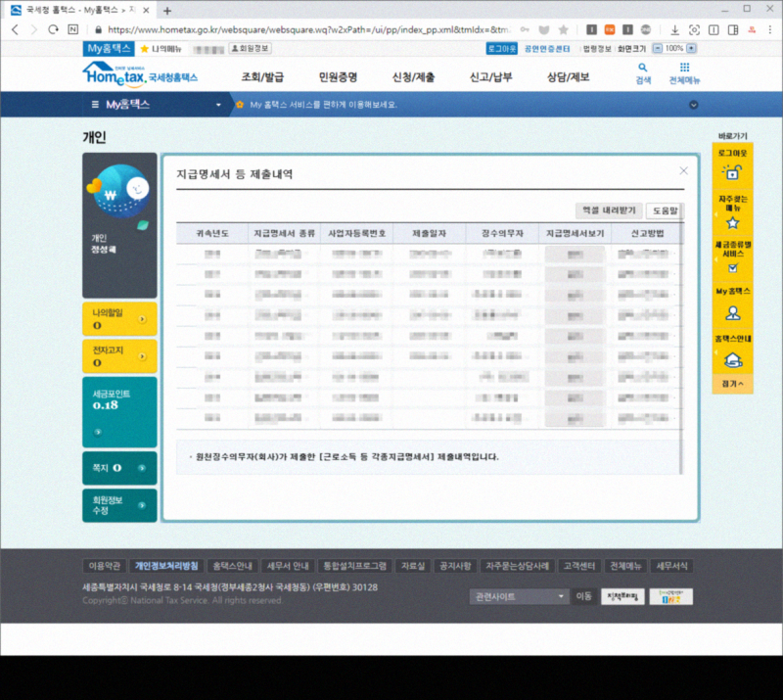Viewport: 783px width, 700px height.
Task: Click the 도움말 button
Action: pos(665,210)
